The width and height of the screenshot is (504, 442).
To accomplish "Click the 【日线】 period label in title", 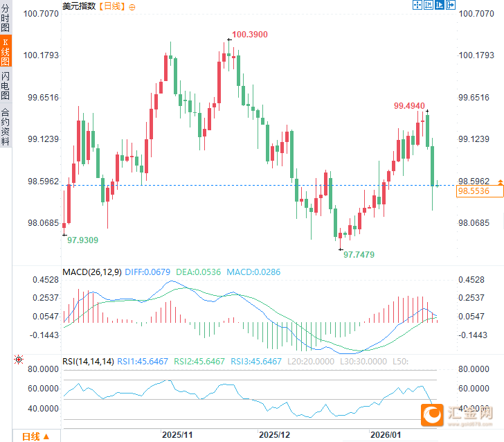I will (x=112, y=6).
